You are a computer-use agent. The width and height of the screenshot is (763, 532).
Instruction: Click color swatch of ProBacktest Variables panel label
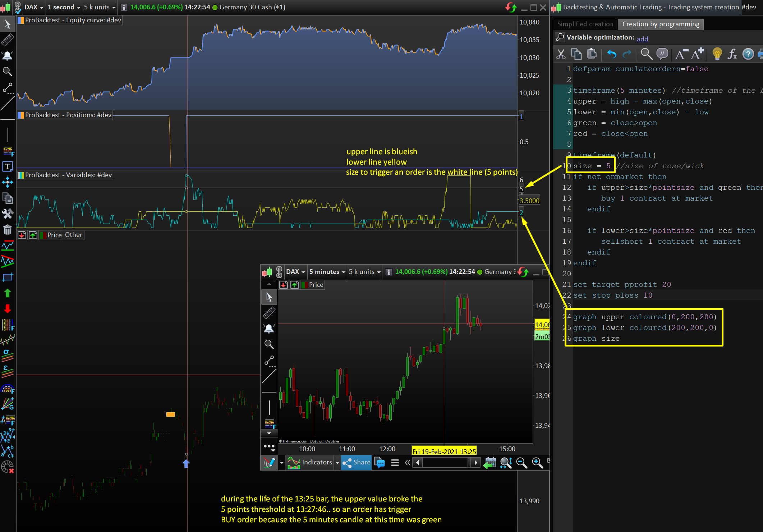(x=21, y=175)
